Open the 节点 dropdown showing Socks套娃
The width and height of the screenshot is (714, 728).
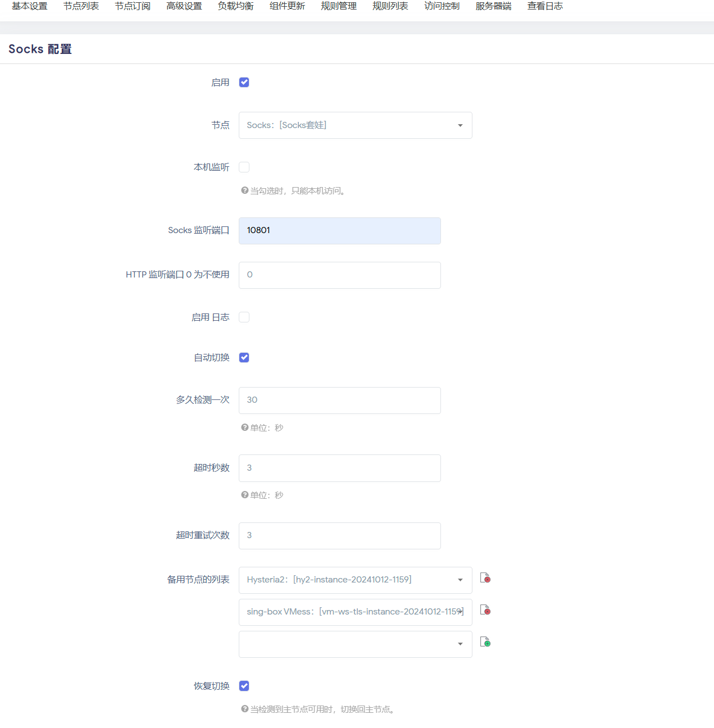tap(355, 125)
